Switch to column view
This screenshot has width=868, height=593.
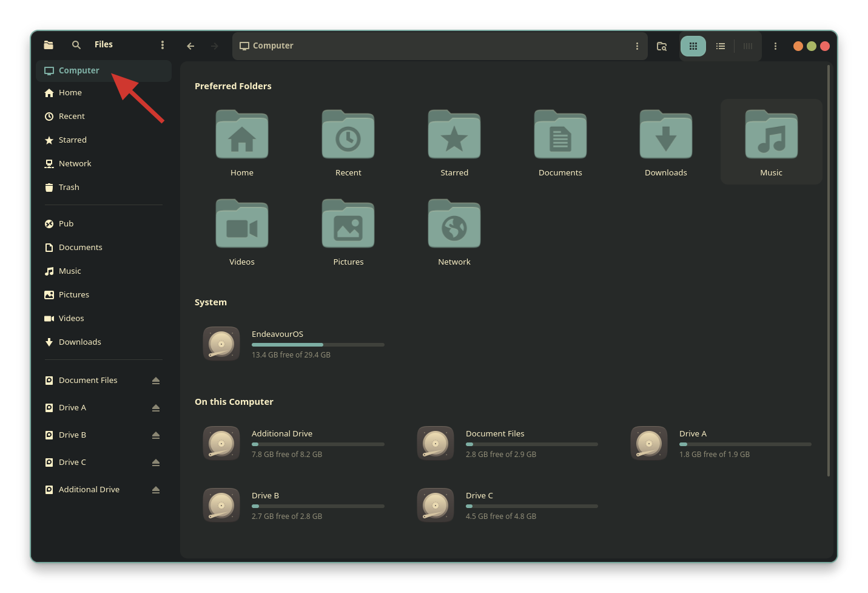pos(748,46)
